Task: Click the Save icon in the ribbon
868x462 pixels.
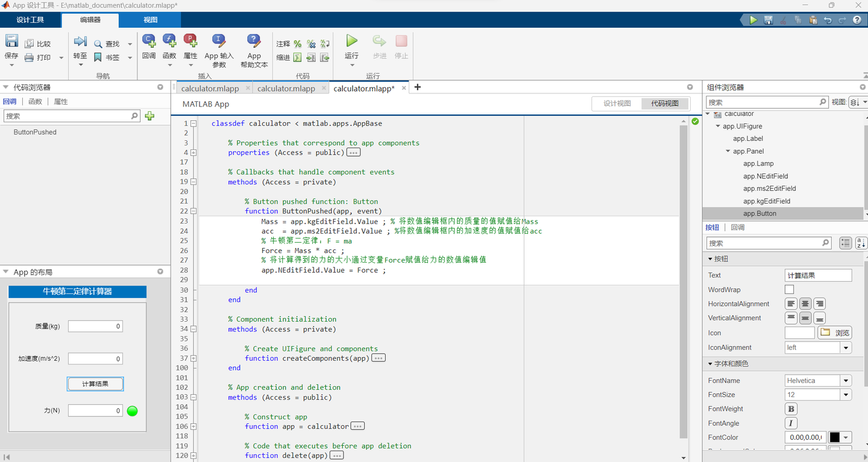Action: [x=11, y=41]
